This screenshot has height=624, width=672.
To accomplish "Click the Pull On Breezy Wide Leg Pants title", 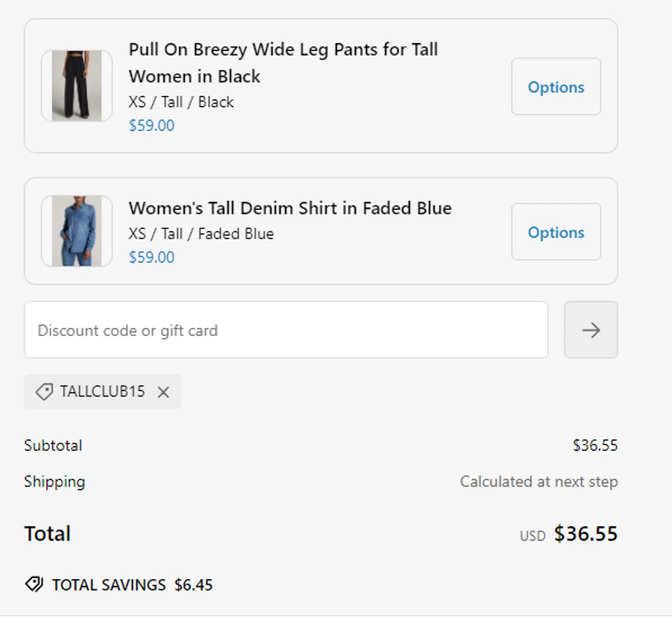I will tap(283, 63).
